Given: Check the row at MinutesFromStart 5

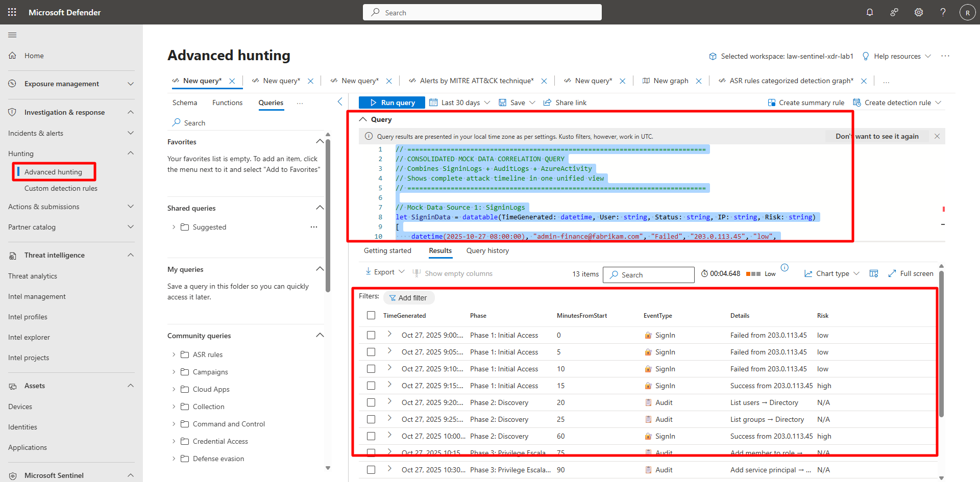Looking at the screenshot, I should coord(371,352).
